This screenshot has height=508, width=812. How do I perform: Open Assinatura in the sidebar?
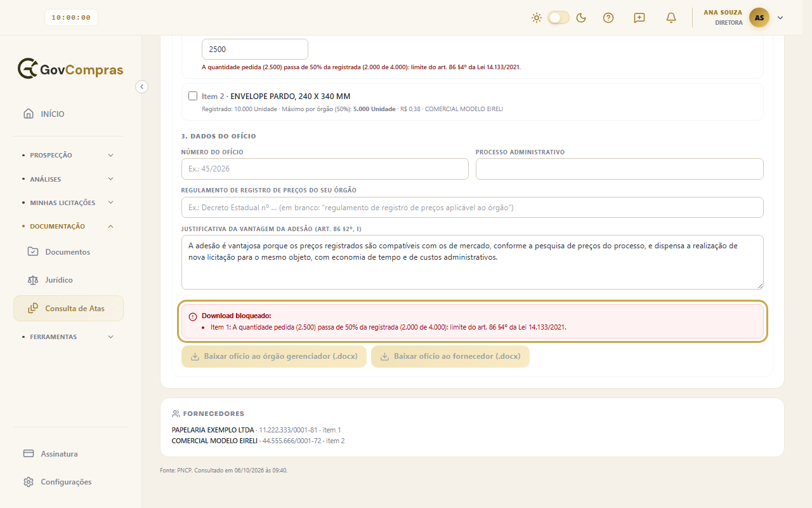coord(69,454)
